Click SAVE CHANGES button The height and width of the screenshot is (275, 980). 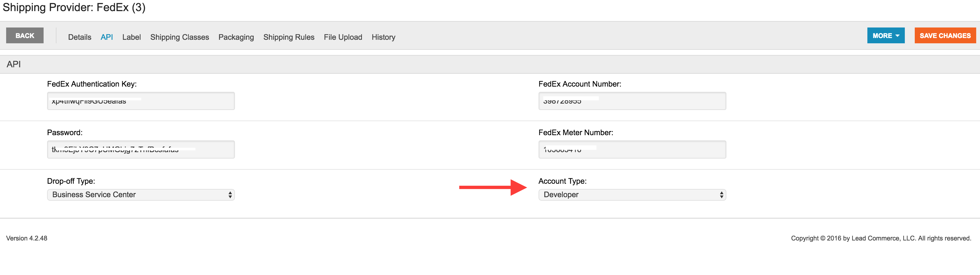pos(945,35)
